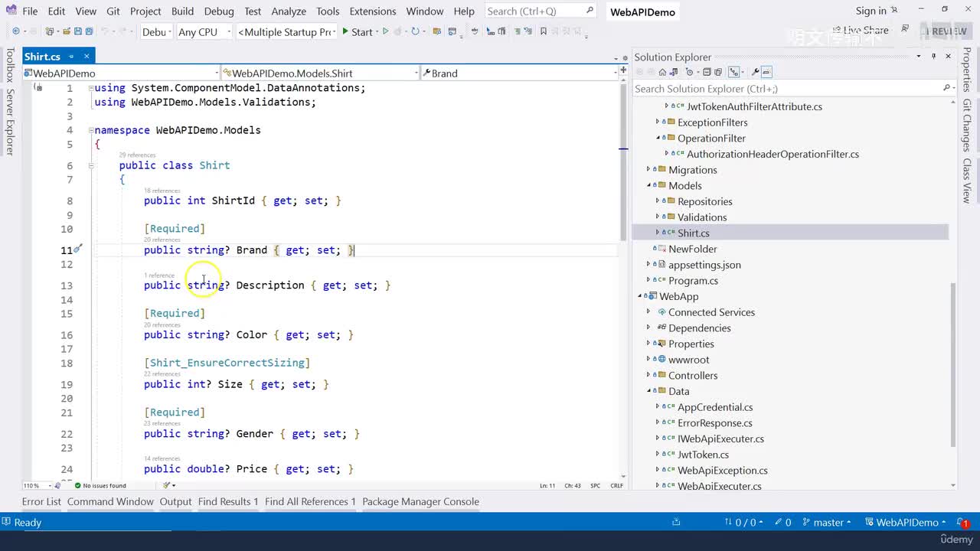Expand the Migrations folder
The height and width of the screenshot is (551, 980).
pyautogui.click(x=649, y=170)
